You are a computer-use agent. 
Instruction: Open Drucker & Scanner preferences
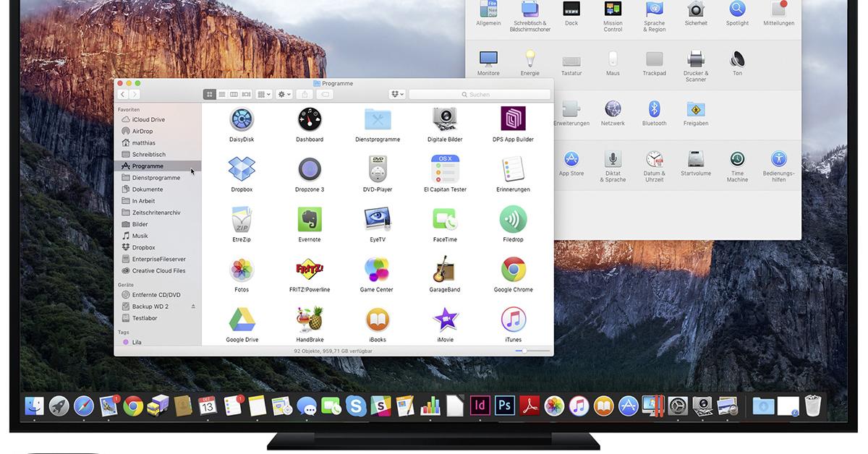tap(696, 59)
